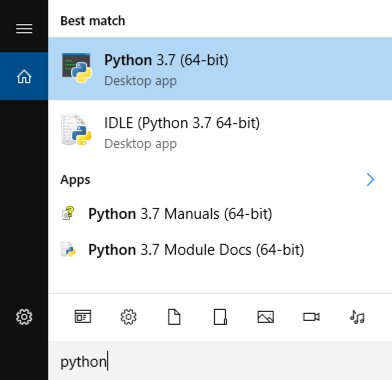Filter results by Videos icon
The height and width of the screenshot is (380, 392).
point(311,317)
